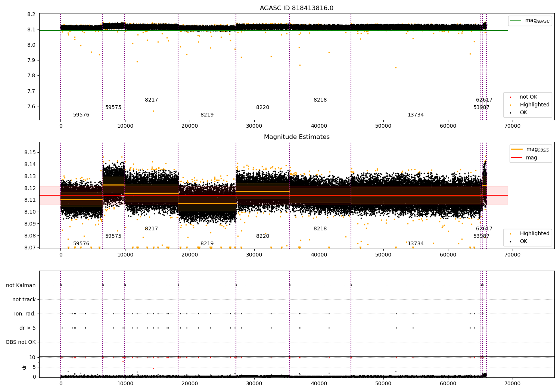Click the 8.2 y-axis tick label
Viewport: 560px width, 392px height.
tap(32, 15)
